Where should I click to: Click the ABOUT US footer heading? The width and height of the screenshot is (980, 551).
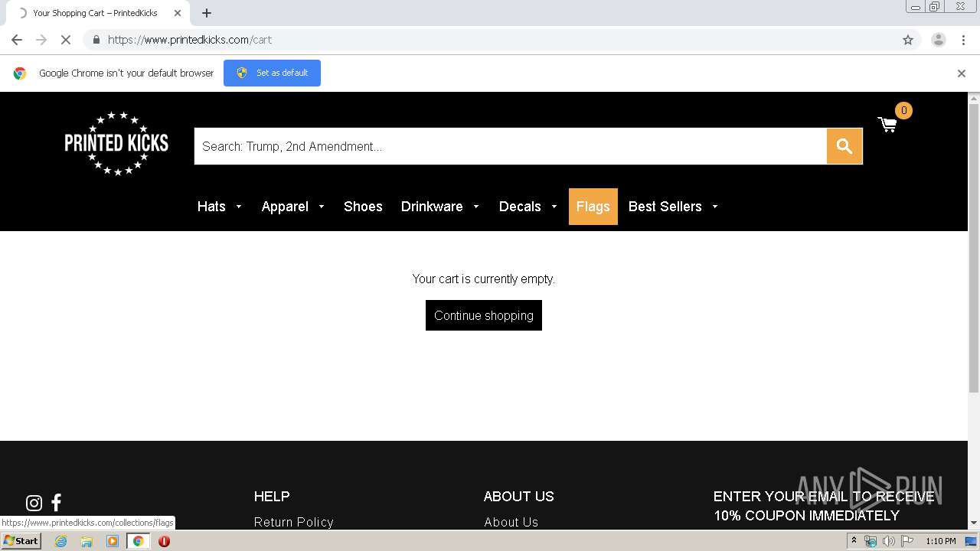pos(518,496)
